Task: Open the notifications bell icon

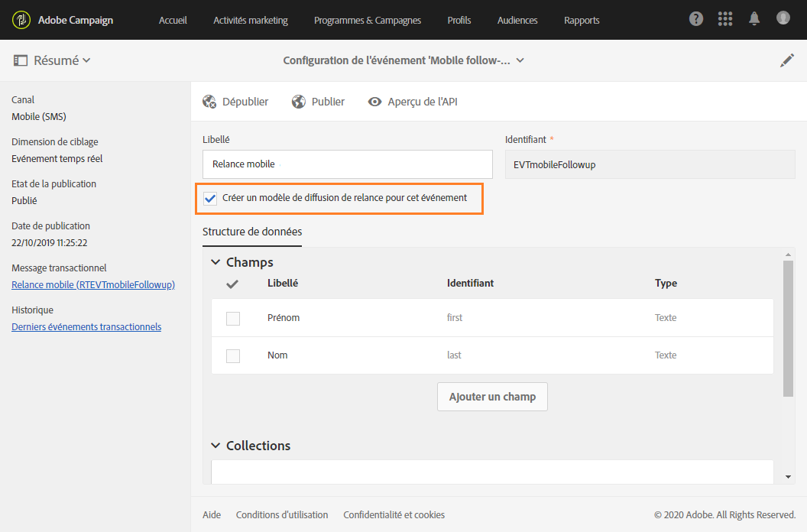Action: 754,19
